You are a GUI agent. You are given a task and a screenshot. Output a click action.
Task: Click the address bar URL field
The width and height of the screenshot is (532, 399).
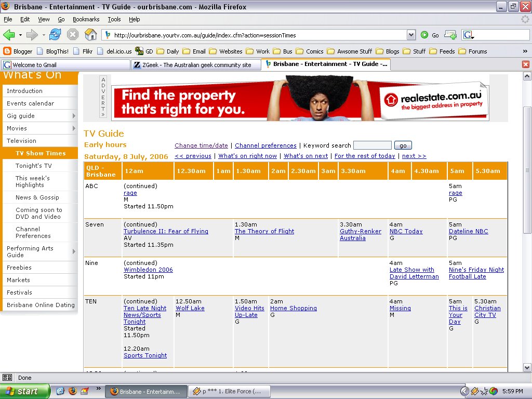255,35
